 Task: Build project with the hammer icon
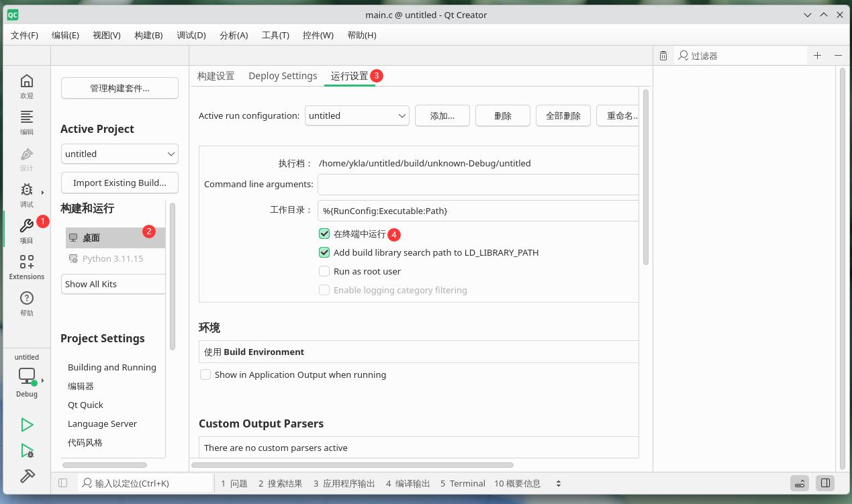[27, 476]
